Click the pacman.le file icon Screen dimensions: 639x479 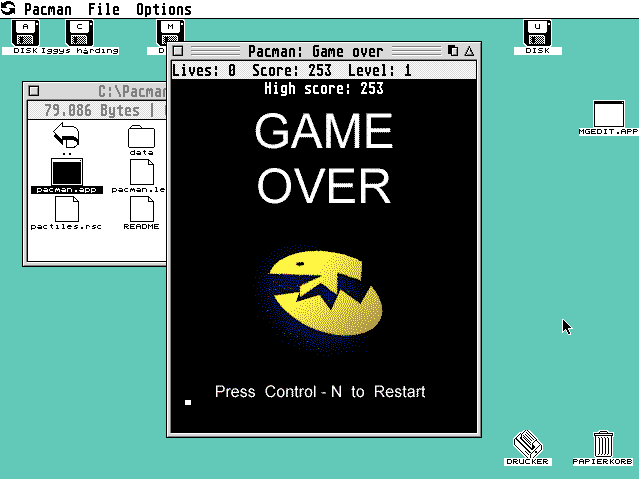click(141, 172)
